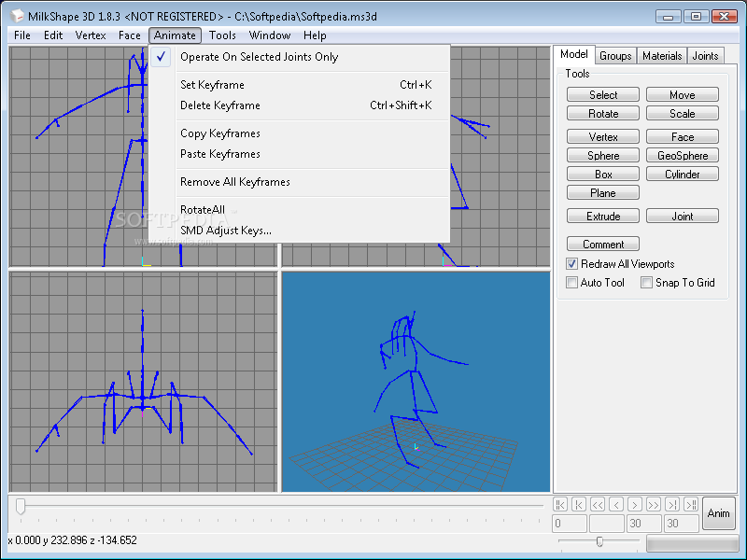The height and width of the screenshot is (560, 747).
Task: Click MilkShape 3D title bar app icon
Action: [17, 16]
